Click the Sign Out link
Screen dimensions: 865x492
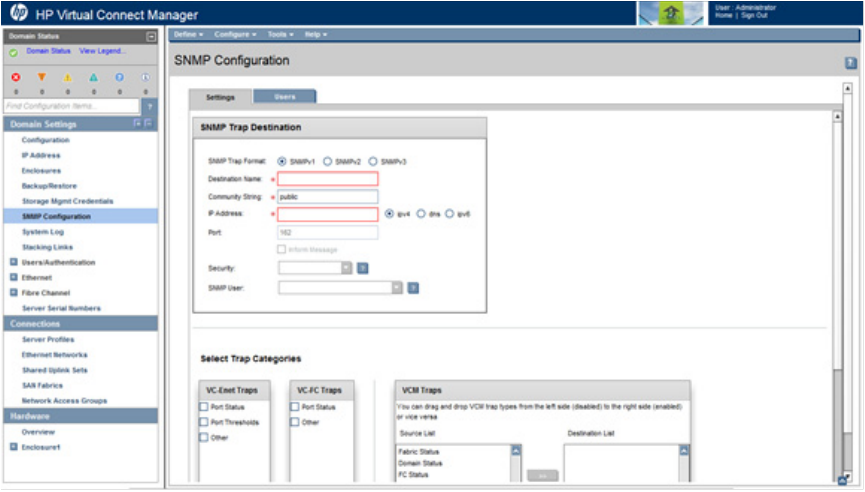click(x=754, y=15)
